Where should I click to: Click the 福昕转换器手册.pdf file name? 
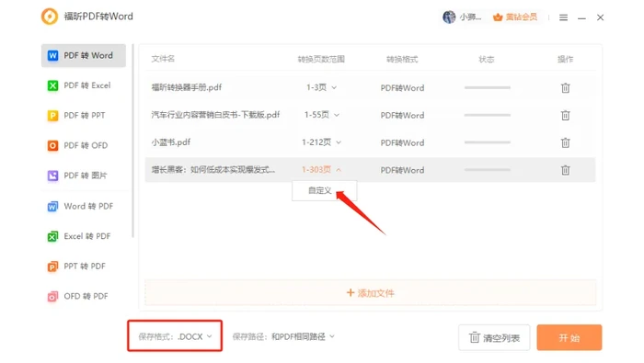coord(187,87)
